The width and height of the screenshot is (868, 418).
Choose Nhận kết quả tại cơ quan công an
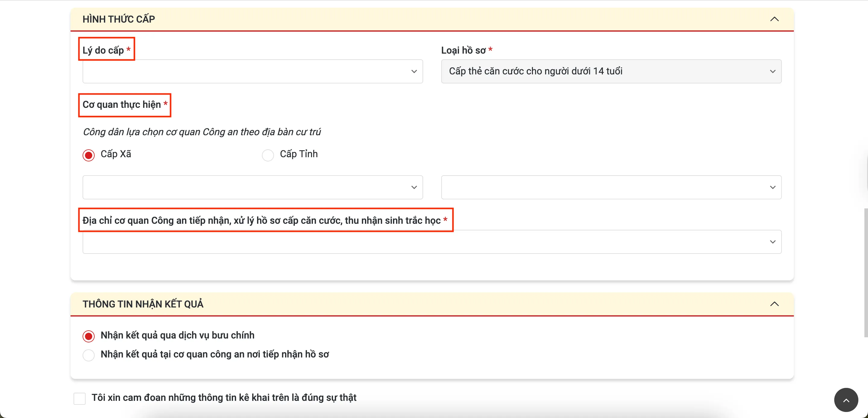pos(89,355)
